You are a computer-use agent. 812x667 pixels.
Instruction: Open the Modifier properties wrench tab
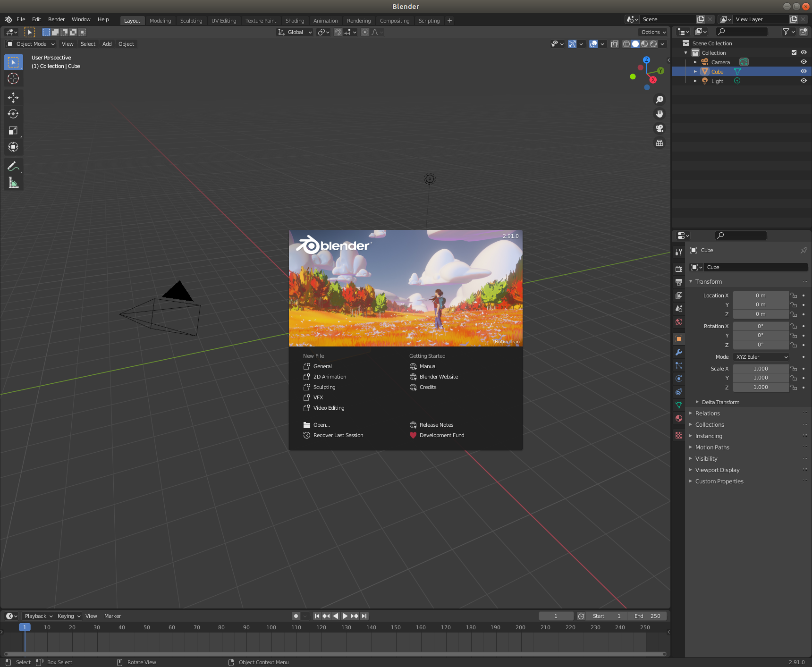point(679,352)
